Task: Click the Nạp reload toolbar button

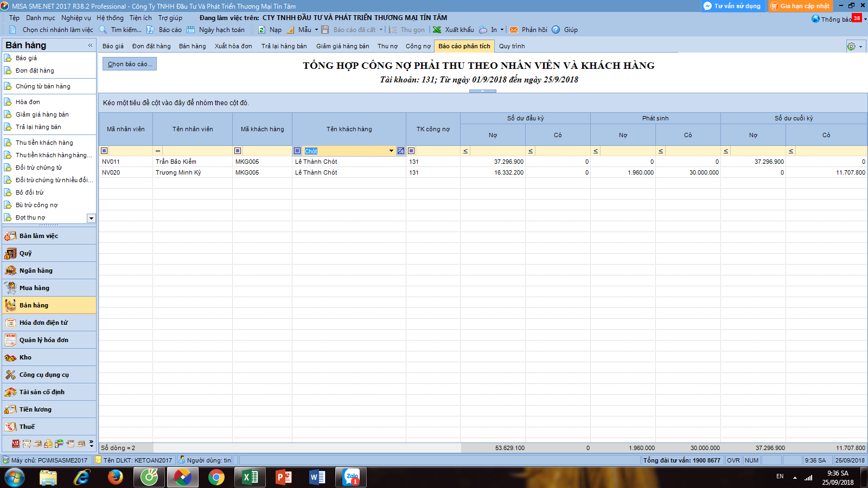Action: [270, 30]
